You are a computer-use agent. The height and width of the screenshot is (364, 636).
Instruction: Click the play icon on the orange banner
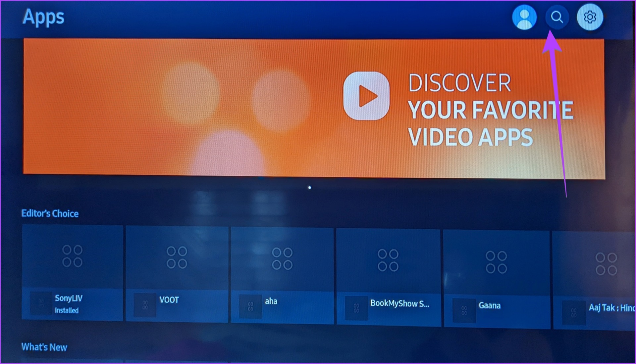pos(366,96)
